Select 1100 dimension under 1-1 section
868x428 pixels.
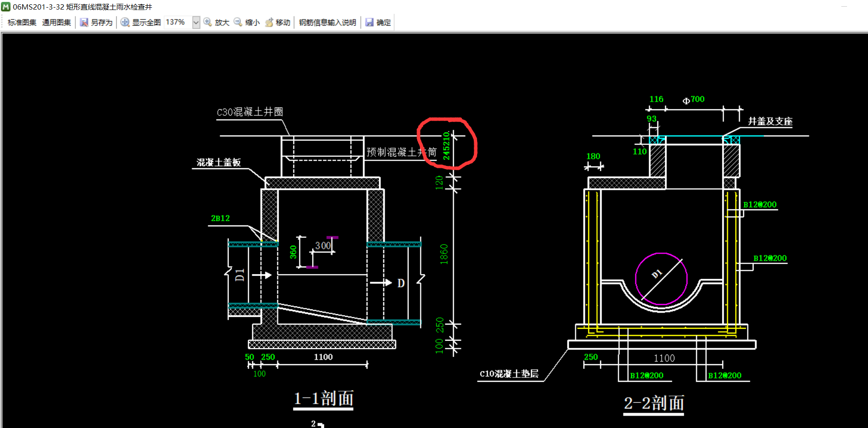pyautogui.click(x=323, y=357)
